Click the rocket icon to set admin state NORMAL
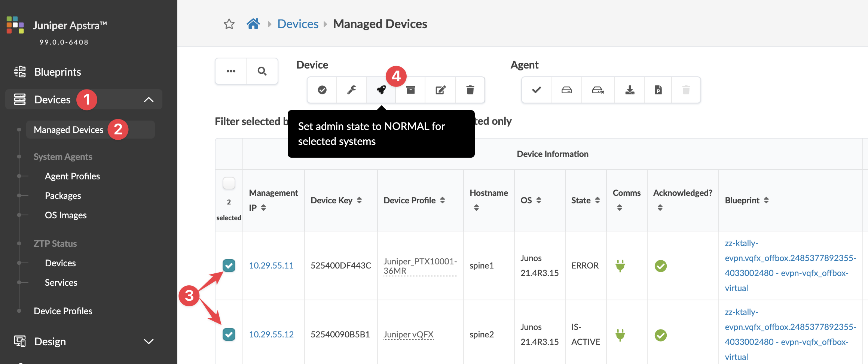This screenshot has width=868, height=364. coord(381,90)
